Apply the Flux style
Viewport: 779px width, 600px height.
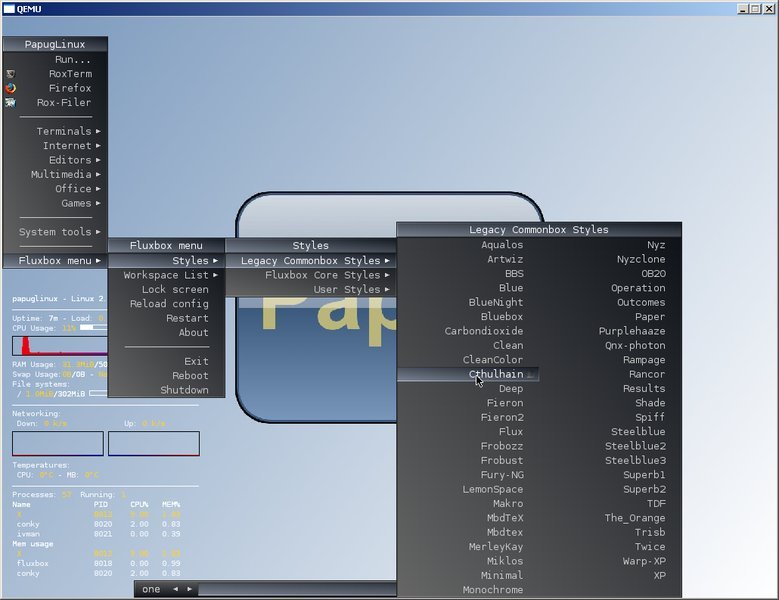tap(468, 432)
